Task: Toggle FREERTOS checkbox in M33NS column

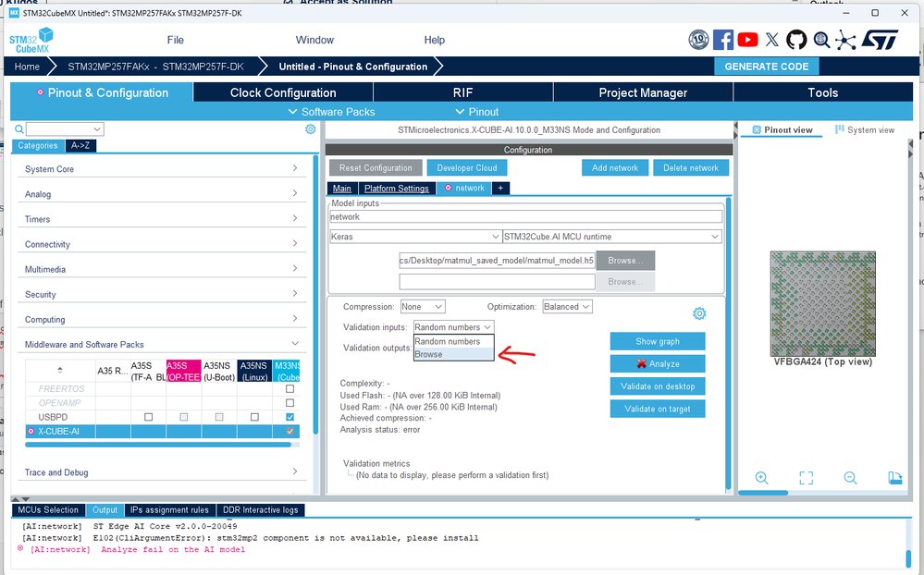Action: [x=290, y=389]
